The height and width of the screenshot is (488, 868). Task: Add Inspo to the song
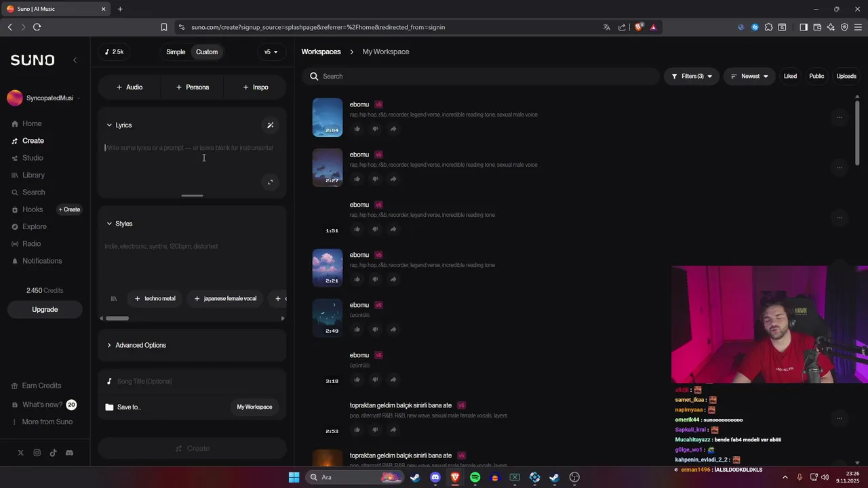(x=255, y=87)
